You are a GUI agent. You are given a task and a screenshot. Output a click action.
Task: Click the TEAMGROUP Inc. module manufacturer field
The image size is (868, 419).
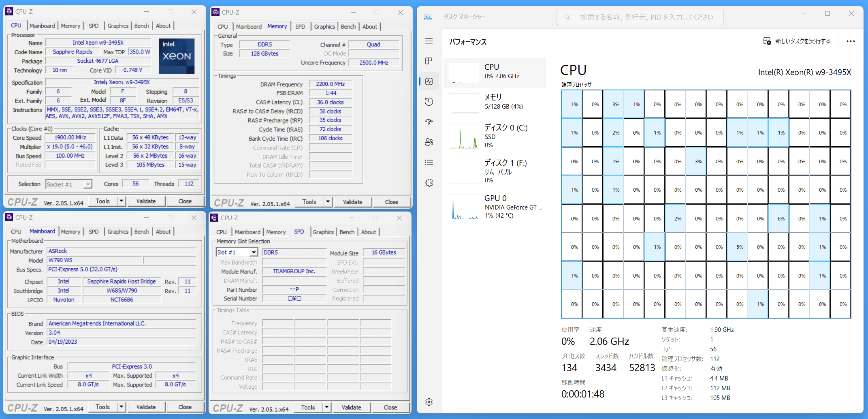294,271
